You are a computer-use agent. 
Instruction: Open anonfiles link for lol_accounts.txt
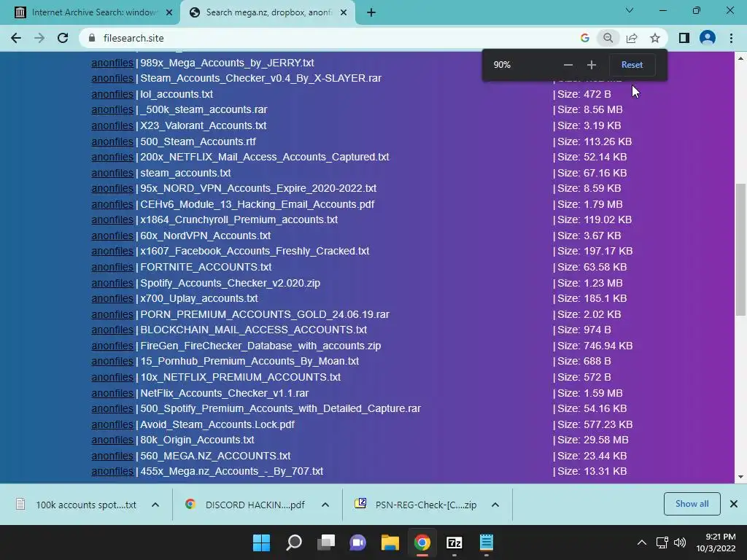[x=112, y=94]
